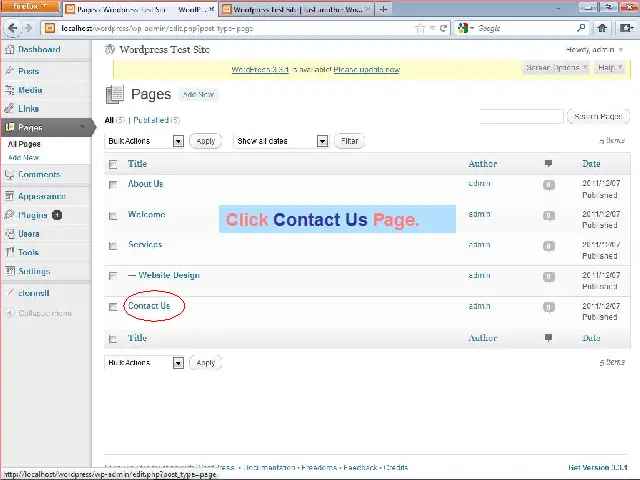Open the top Bulk Actions dropdown
The image size is (640, 480).
[x=144, y=141]
